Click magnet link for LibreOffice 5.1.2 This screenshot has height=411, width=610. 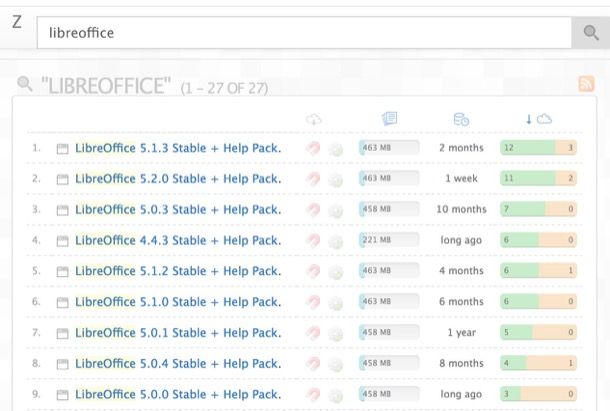pyautogui.click(x=313, y=271)
